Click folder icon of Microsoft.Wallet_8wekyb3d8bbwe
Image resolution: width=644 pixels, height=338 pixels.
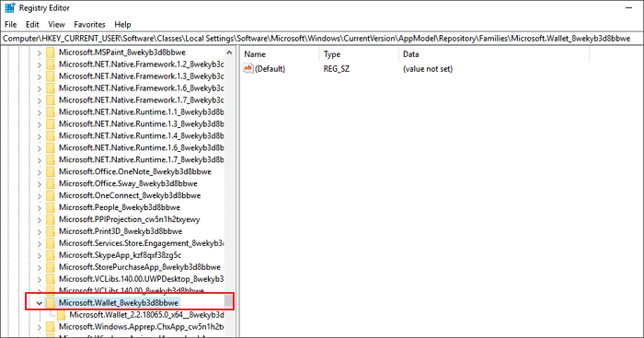pos(51,303)
